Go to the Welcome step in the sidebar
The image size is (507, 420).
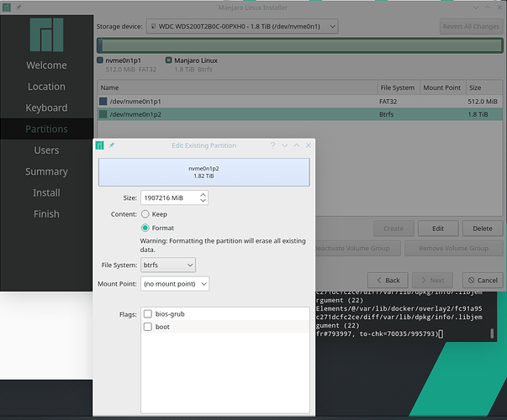(x=46, y=66)
